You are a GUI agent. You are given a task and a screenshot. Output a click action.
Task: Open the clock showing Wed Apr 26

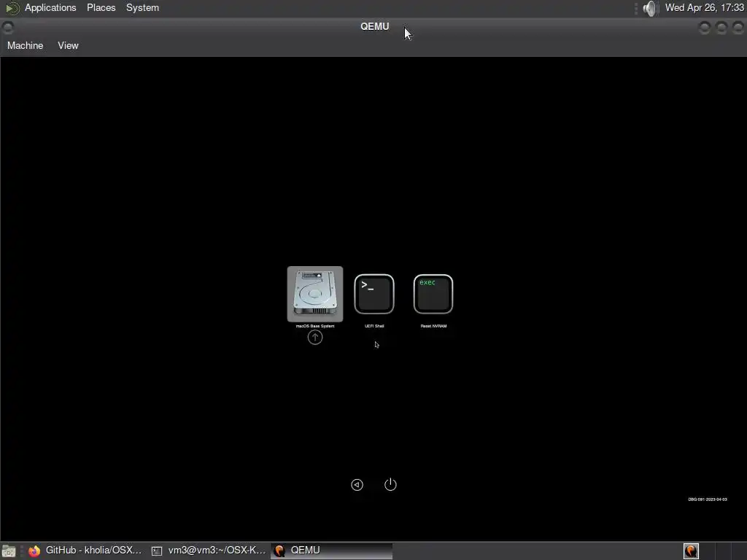click(705, 7)
